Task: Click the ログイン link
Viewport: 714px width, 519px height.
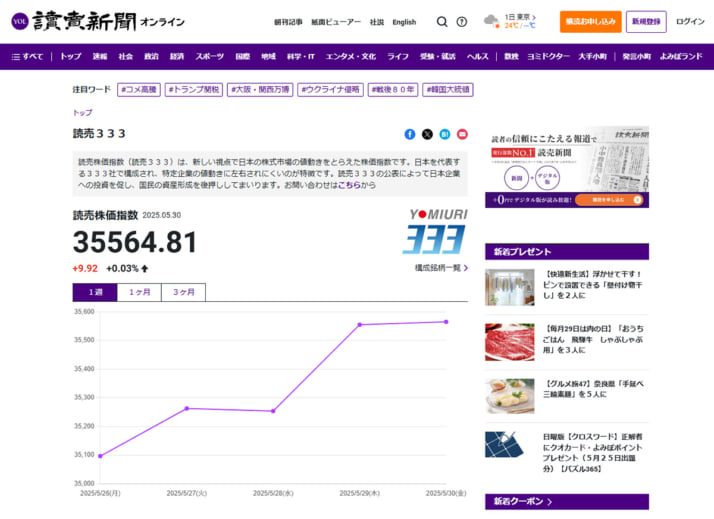Action: [x=690, y=21]
